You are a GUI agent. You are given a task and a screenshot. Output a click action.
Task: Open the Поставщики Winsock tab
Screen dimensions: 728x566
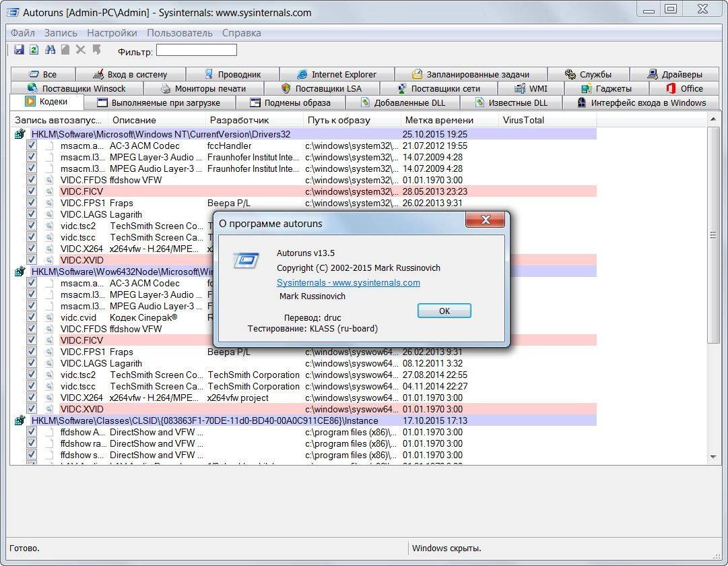tap(77, 88)
